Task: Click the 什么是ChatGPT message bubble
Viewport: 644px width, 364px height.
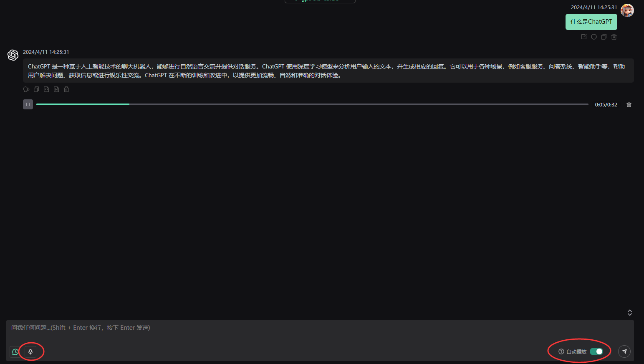Action: click(x=591, y=22)
